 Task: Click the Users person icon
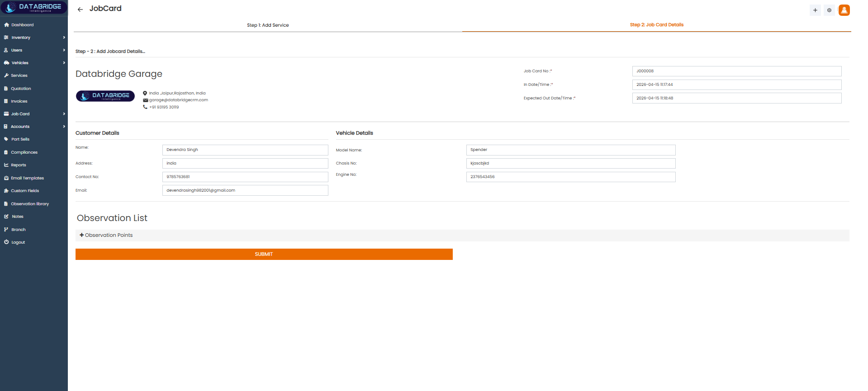pyautogui.click(x=6, y=50)
